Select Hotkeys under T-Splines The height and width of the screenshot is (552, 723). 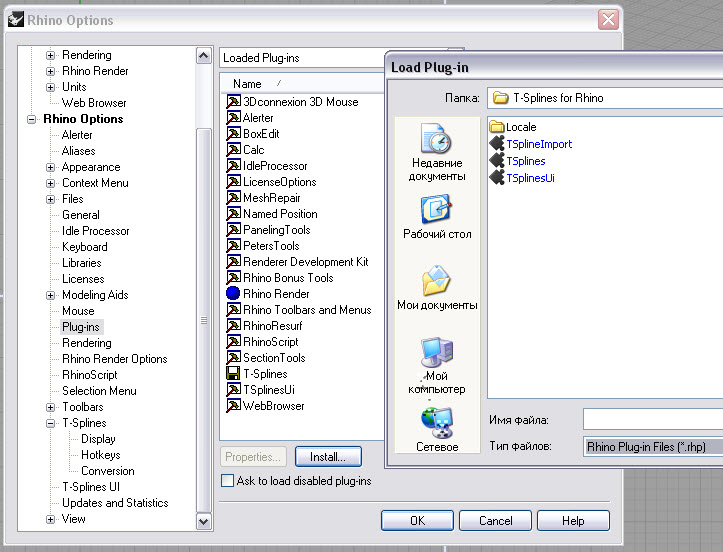tap(101, 455)
